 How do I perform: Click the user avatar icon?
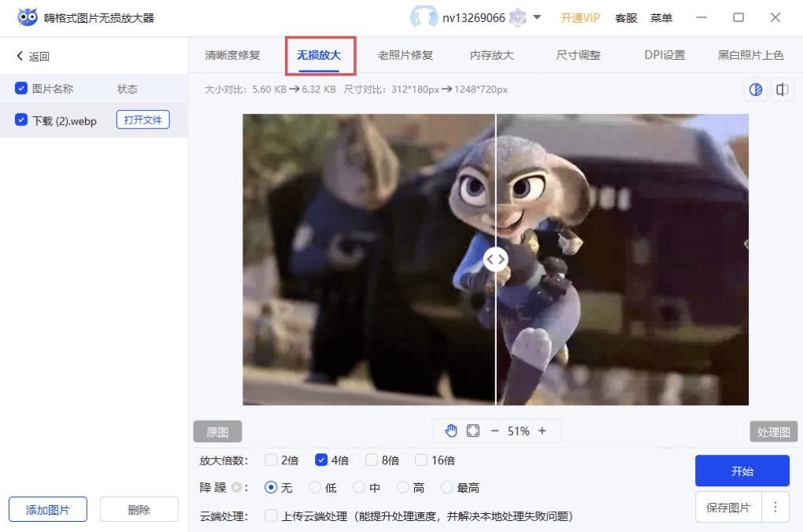[x=424, y=17]
